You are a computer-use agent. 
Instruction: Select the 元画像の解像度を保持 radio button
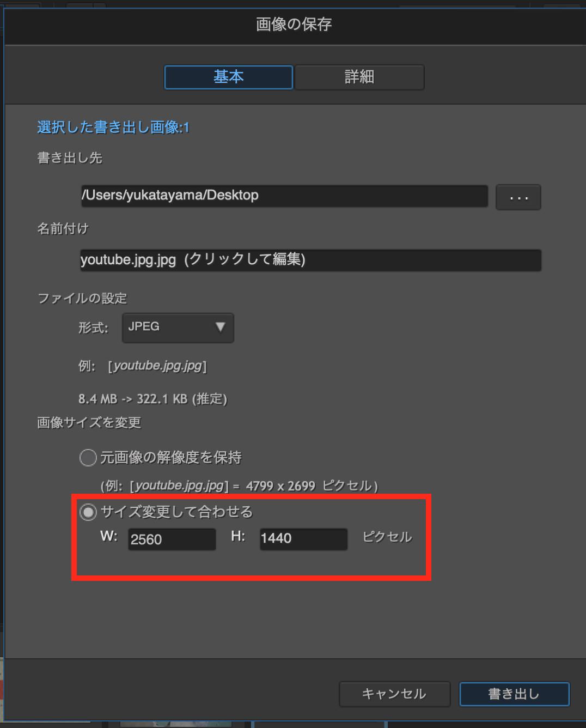88,458
